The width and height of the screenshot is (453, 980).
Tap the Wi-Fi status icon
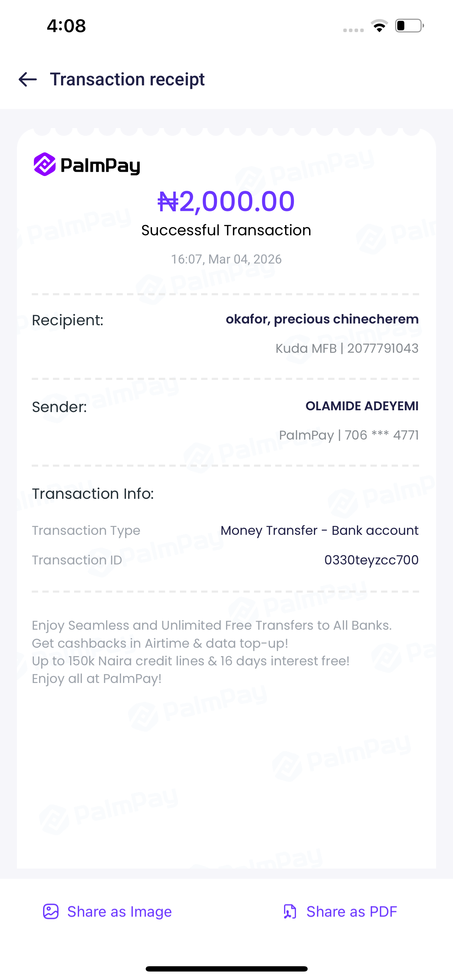(x=379, y=26)
